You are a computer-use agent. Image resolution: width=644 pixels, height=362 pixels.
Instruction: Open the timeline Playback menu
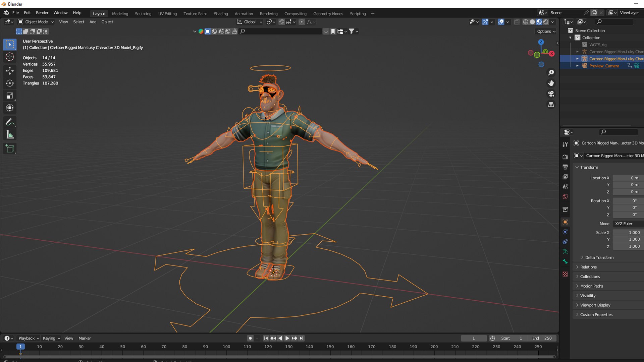point(29,338)
